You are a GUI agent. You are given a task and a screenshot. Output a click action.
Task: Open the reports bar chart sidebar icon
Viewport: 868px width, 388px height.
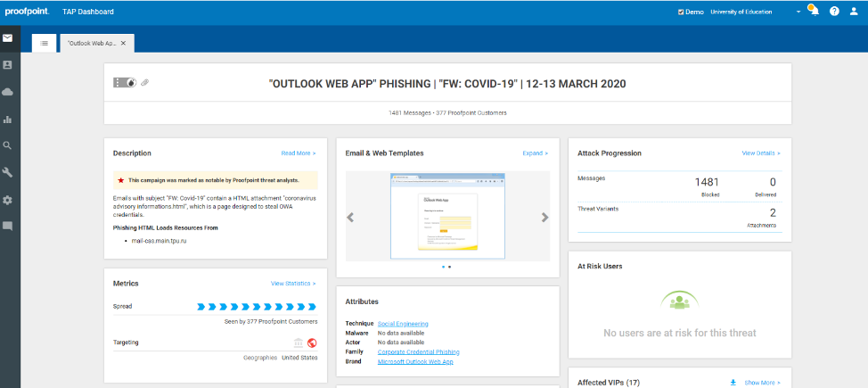coord(7,120)
